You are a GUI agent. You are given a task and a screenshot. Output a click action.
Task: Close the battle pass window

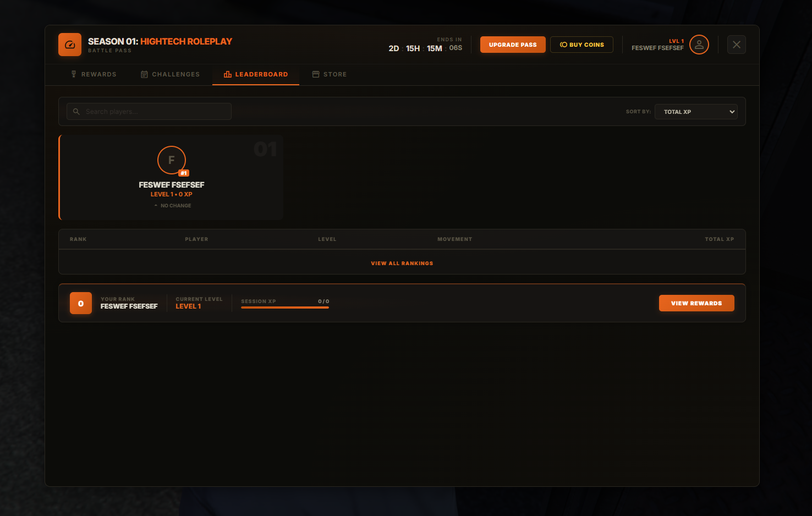pyautogui.click(x=736, y=45)
